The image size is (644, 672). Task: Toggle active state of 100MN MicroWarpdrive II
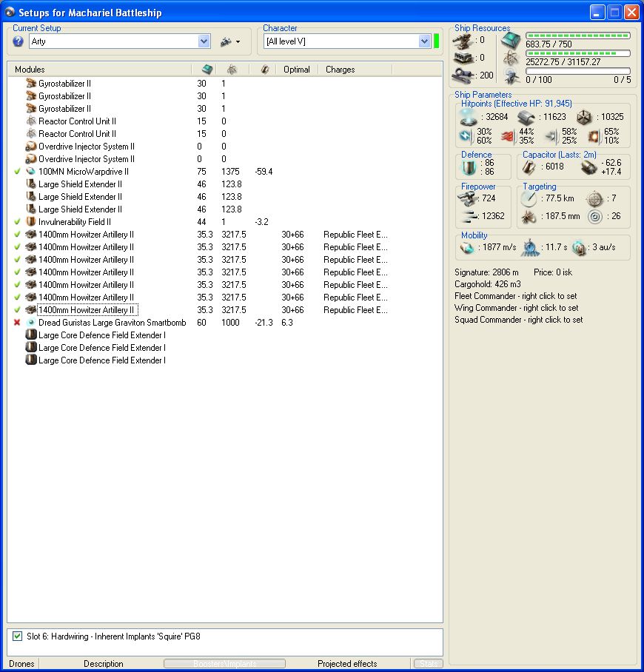click(x=17, y=172)
